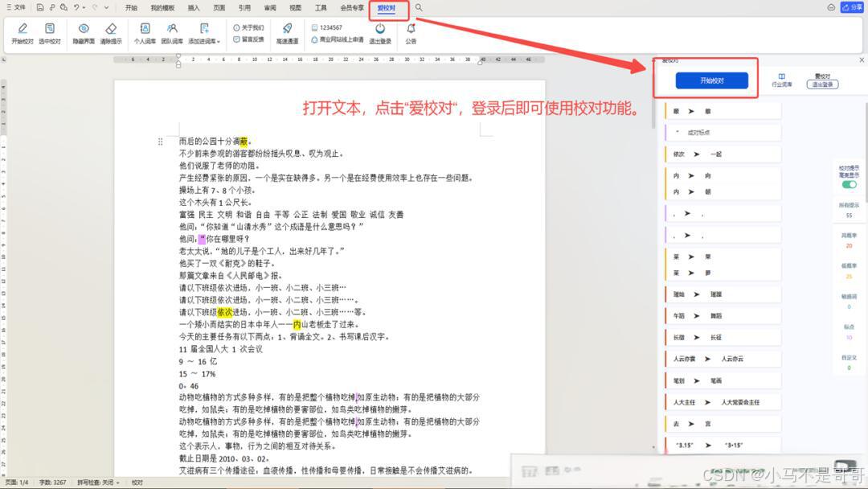
Task: Open the 团队词库 team dictionary
Action: pyautogui.click(x=172, y=33)
